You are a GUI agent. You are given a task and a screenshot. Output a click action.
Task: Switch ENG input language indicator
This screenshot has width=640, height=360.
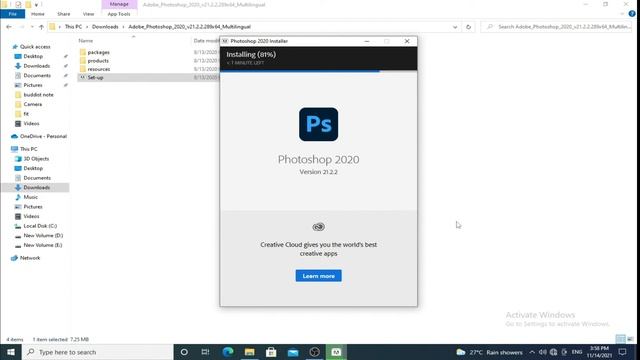click(577, 352)
